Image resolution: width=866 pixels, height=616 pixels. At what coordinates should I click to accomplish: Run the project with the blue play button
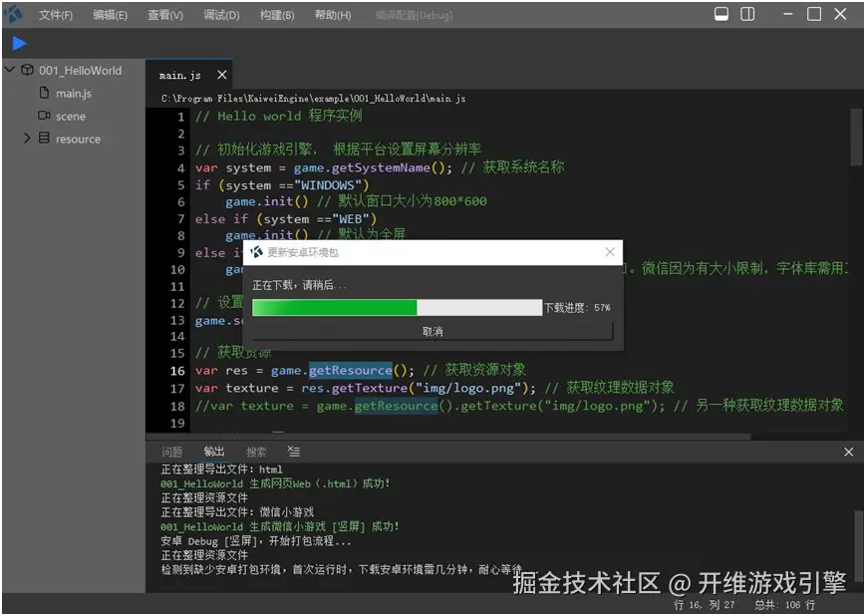(19, 43)
